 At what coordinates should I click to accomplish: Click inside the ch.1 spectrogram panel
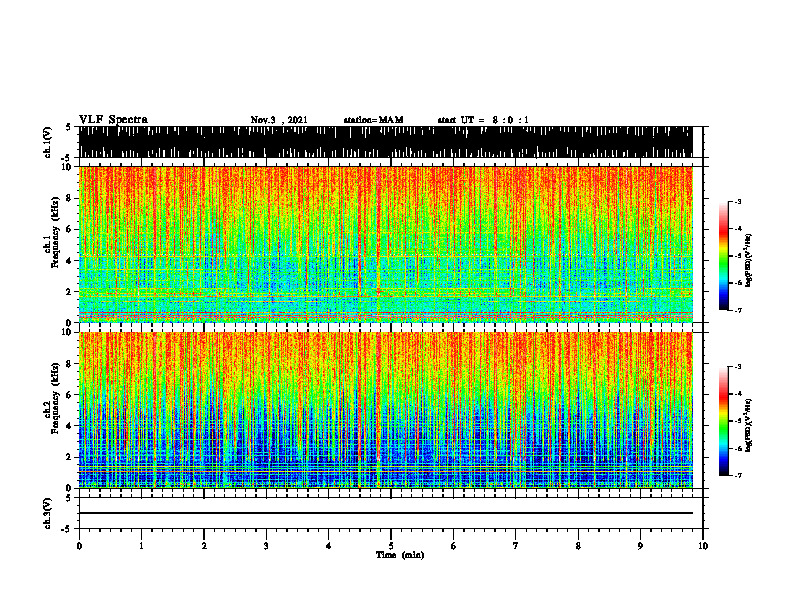click(x=386, y=244)
